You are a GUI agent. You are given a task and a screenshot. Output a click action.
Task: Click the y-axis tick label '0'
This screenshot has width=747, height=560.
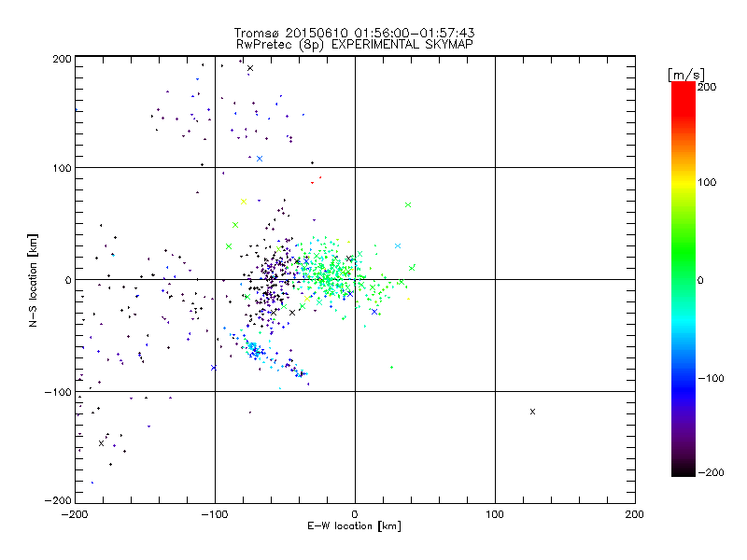tap(68, 280)
